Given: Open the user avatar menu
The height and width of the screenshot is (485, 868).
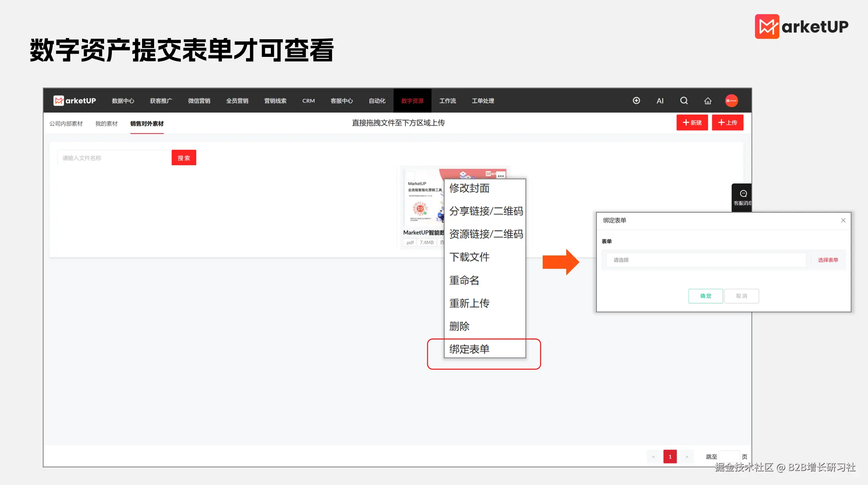Looking at the screenshot, I should coord(731,101).
